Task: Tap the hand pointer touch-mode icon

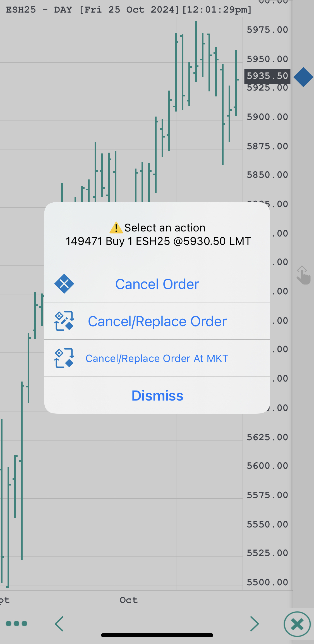Action: (x=303, y=276)
